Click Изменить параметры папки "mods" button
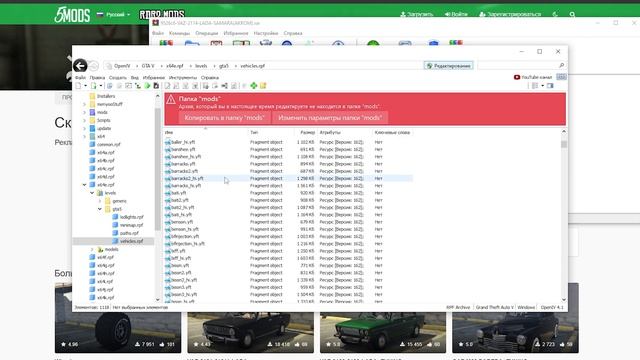Image resolution: width=640 pixels, height=360 pixels. point(330,118)
